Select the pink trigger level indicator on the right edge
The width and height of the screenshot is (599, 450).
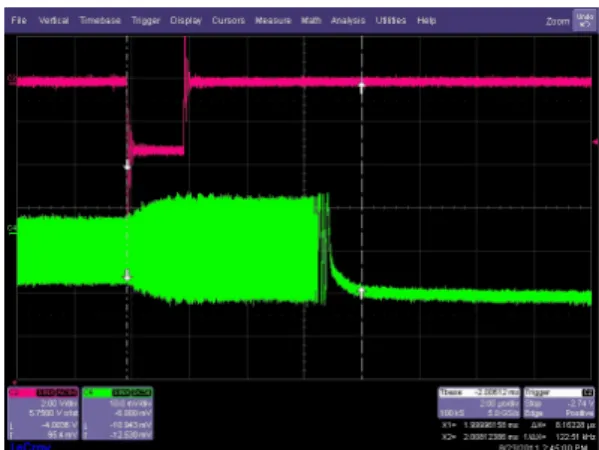click(596, 142)
